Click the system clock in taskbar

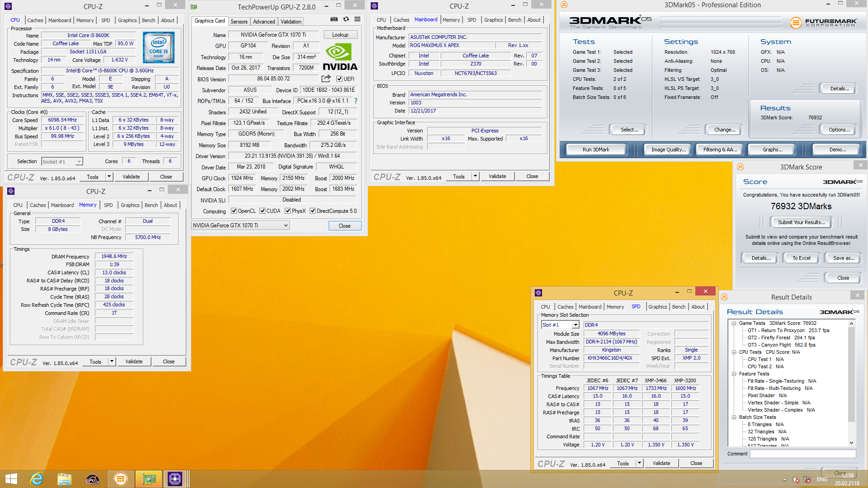[x=847, y=479]
